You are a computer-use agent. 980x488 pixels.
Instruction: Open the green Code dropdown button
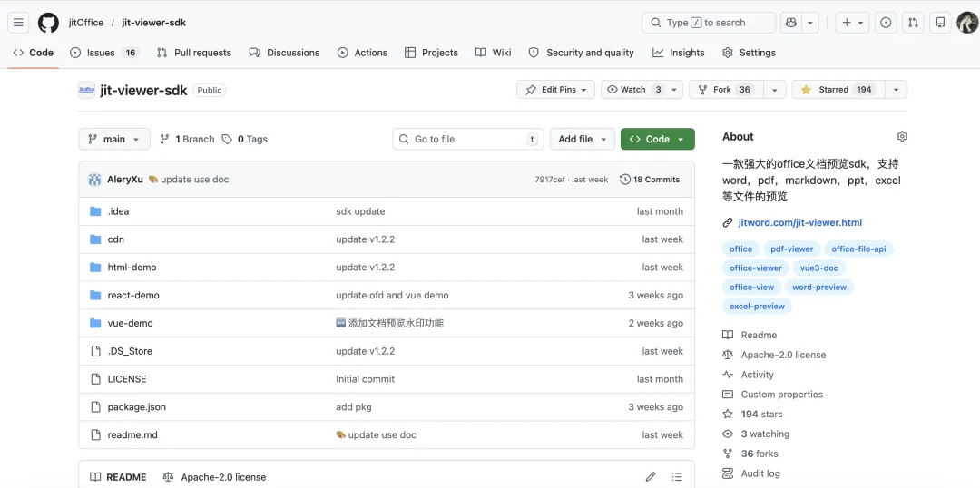tap(658, 139)
